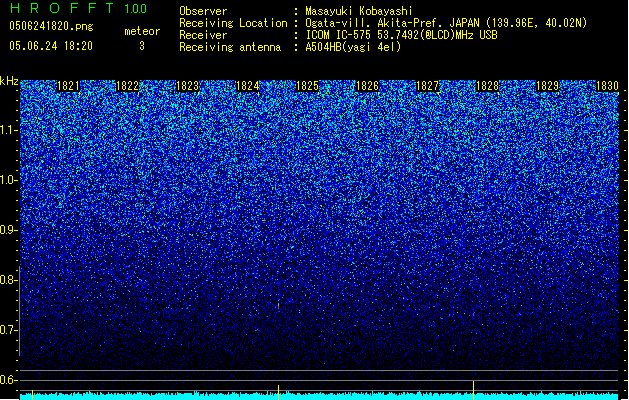Click the 0.7 frequency axis label
This screenshot has width=629, height=400.
click(x=8, y=330)
